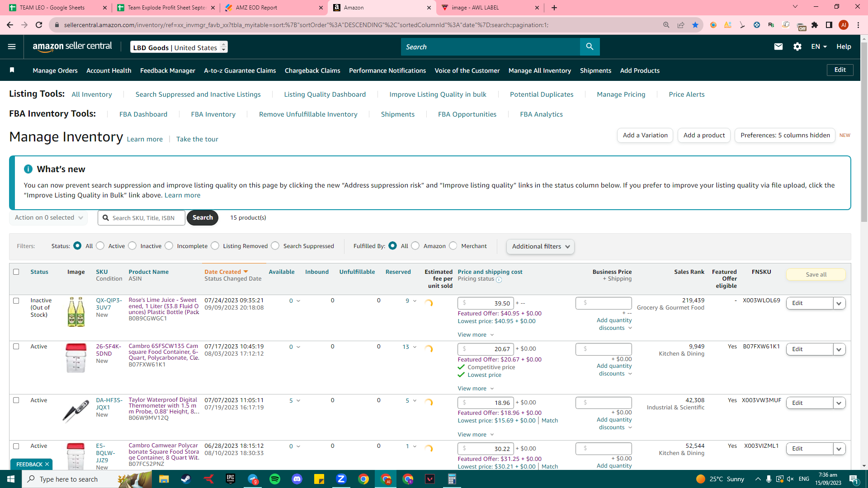868x488 pixels.
Task: Click the bookmark icon in navigation bar
Action: (x=12, y=70)
